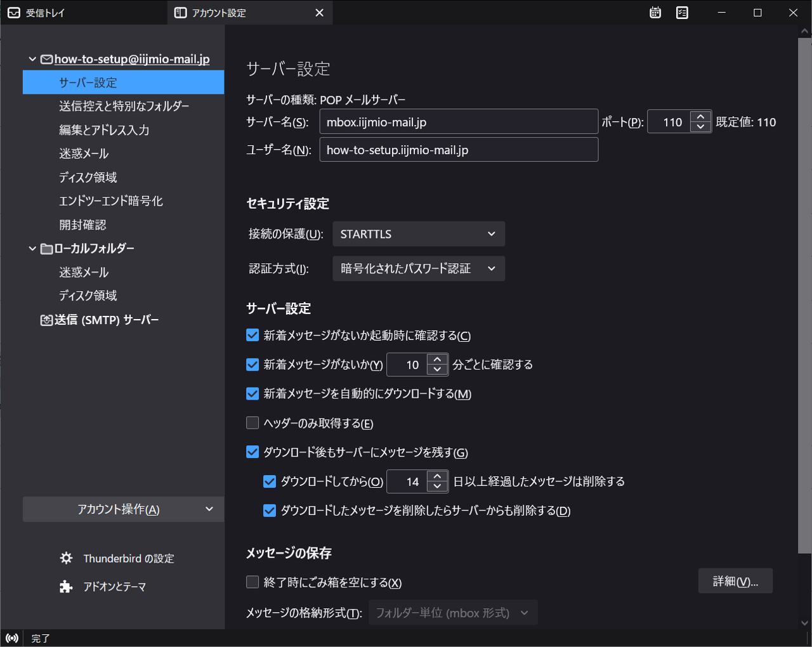Toggle ダウンロードしてから 14 日 delete checkbox
This screenshot has height=647, width=812.
270,481
